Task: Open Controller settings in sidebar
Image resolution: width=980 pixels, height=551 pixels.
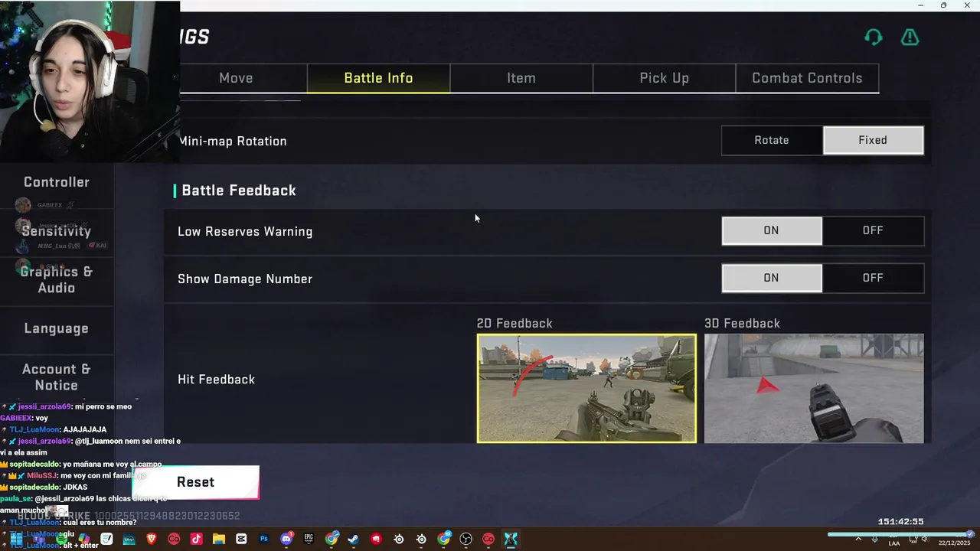Action: [x=57, y=182]
